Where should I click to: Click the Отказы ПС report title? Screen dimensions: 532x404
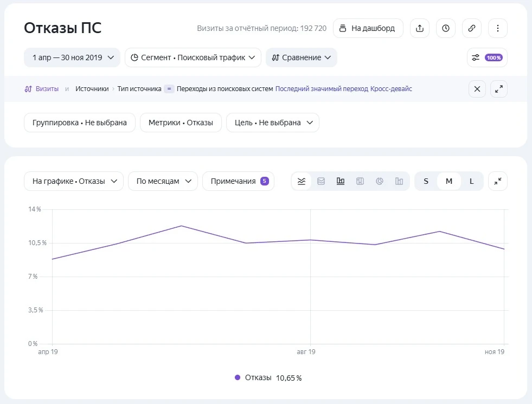[63, 28]
